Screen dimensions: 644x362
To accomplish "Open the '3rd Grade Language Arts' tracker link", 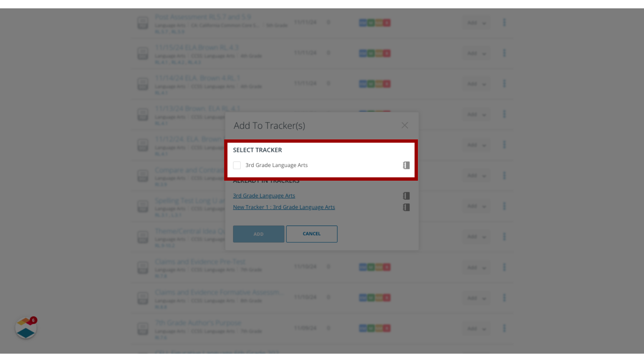I will pos(264,195).
